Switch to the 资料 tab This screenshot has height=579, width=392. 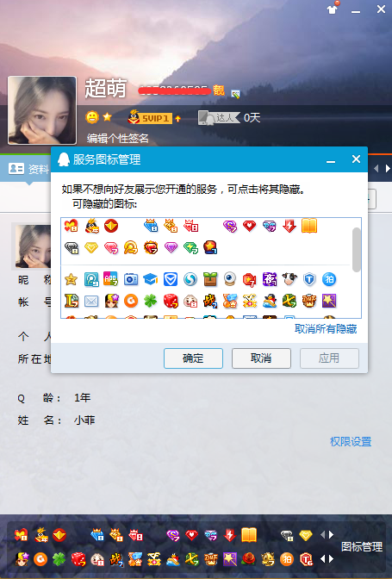point(28,169)
